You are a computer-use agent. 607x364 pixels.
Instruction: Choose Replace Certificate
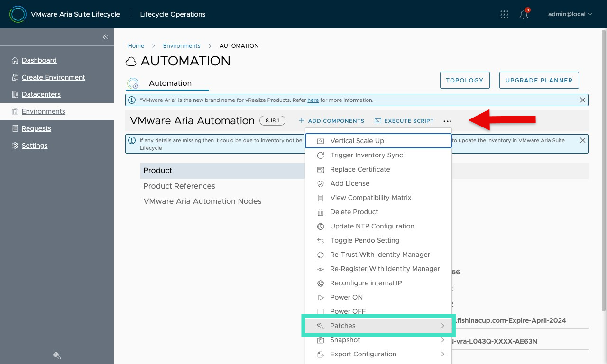click(x=378, y=169)
